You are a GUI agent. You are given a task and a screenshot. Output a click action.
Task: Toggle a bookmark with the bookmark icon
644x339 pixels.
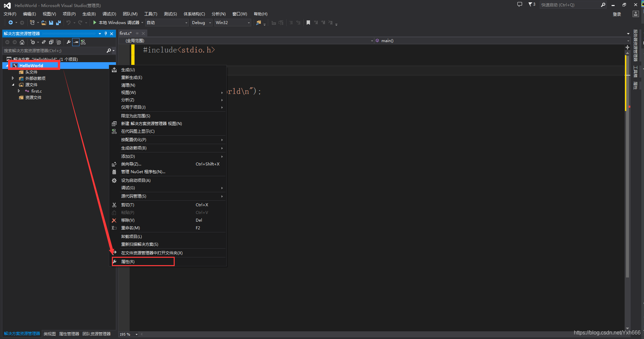[308, 22]
